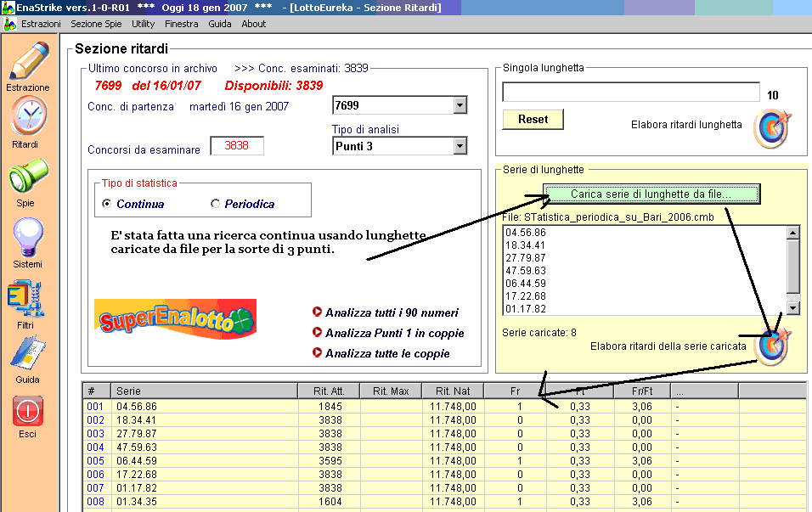
Task: Click the Concorsi da esaminare input field
Action: (x=236, y=146)
